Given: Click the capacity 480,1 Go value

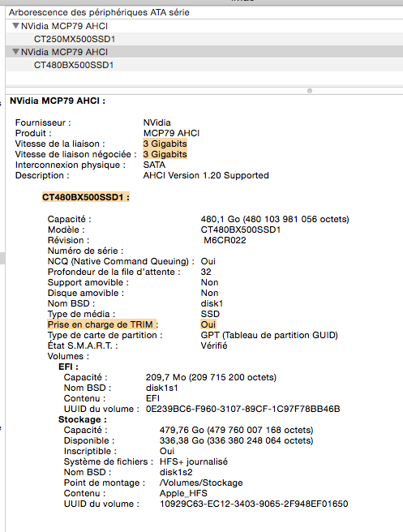Looking at the screenshot, I should 275,219.
